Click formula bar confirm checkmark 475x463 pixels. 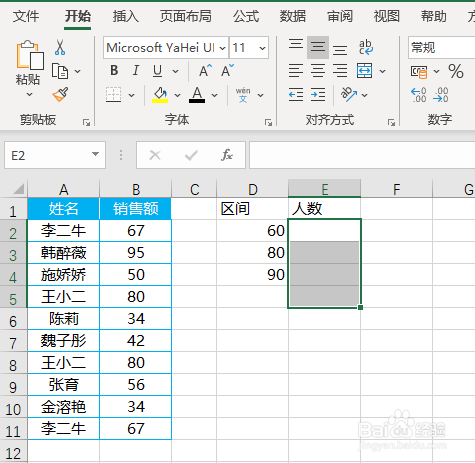pyautogui.click(x=191, y=155)
